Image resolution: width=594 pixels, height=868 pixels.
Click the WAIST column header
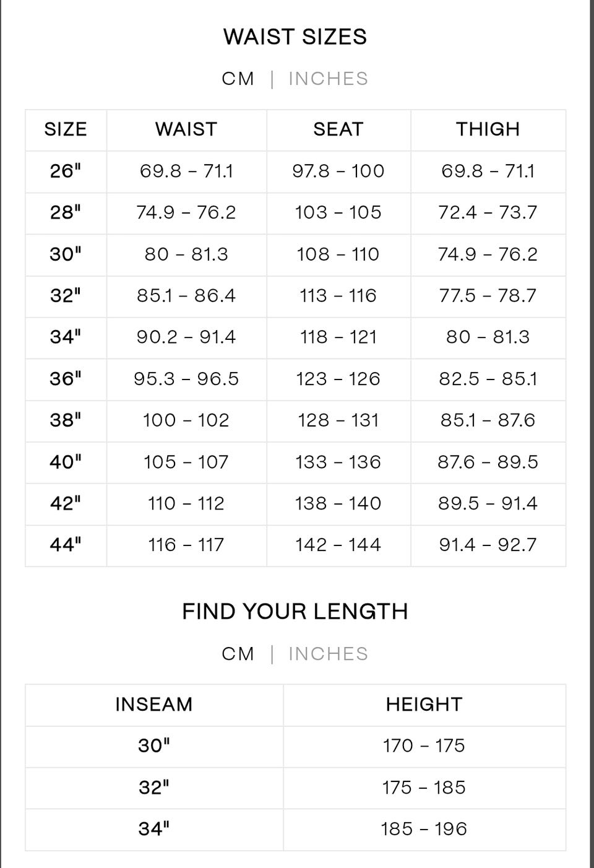pos(186,129)
